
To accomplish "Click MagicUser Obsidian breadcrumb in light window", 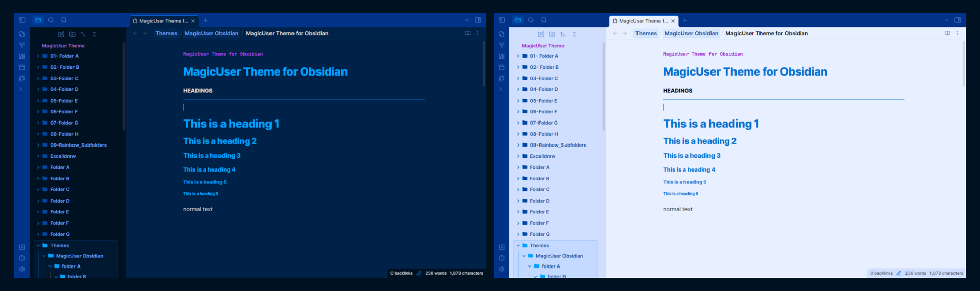I will pos(691,33).
